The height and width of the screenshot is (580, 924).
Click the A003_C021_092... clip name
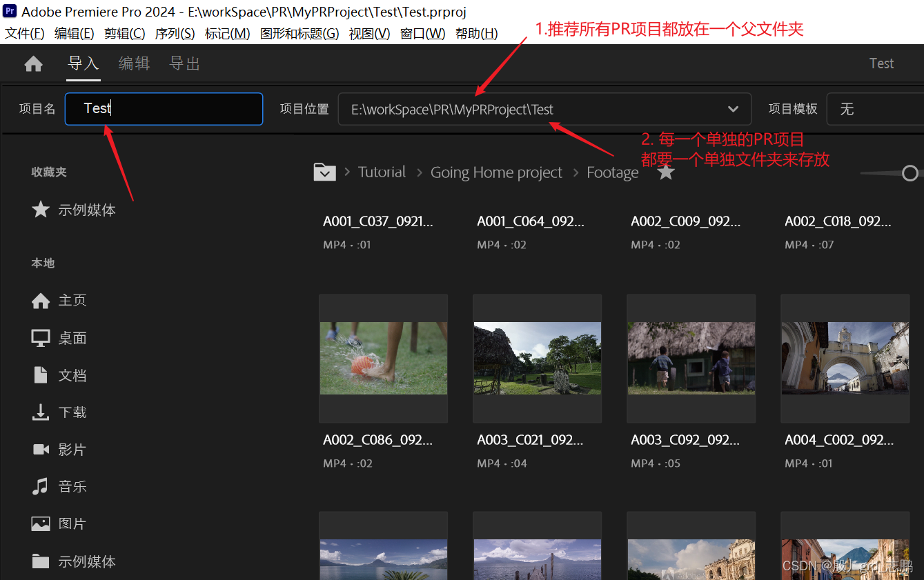pyautogui.click(x=531, y=440)
